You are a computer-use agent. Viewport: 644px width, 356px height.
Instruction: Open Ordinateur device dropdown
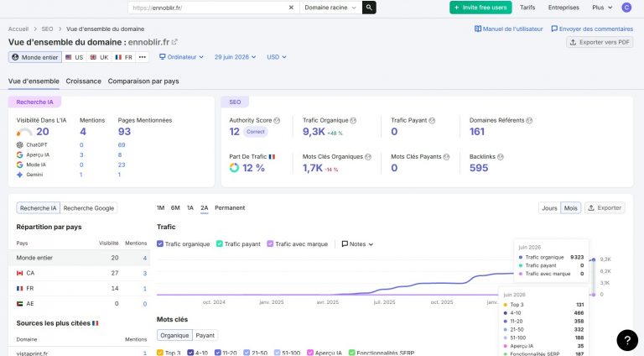181,57
